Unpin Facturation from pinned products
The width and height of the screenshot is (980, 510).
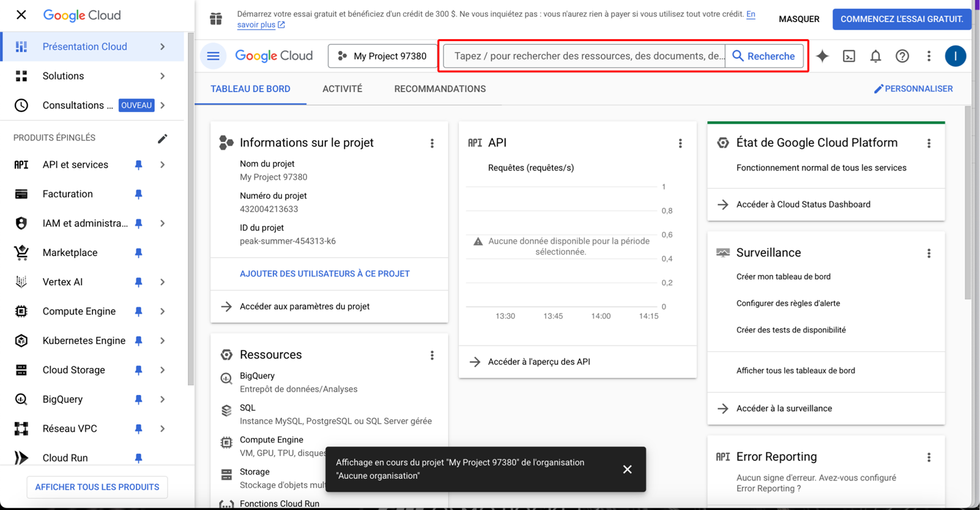pyautogui.click(x=139, y=194)
